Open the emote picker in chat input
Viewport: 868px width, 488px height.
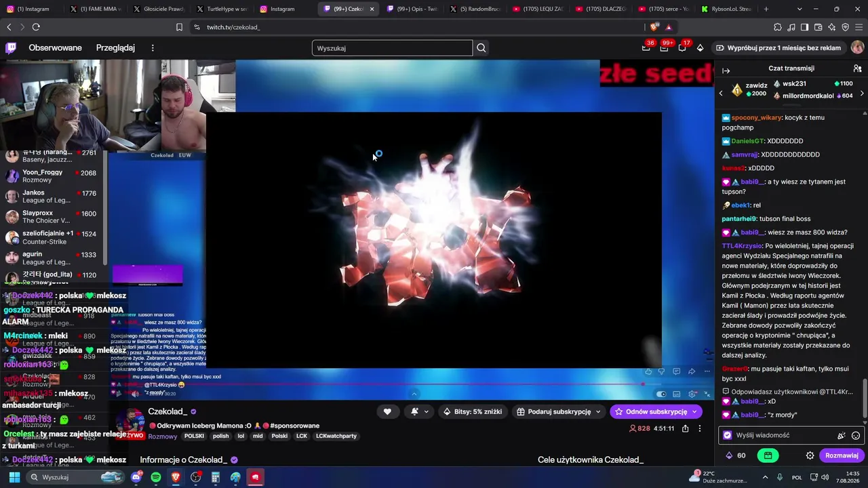tap(856, 436)
